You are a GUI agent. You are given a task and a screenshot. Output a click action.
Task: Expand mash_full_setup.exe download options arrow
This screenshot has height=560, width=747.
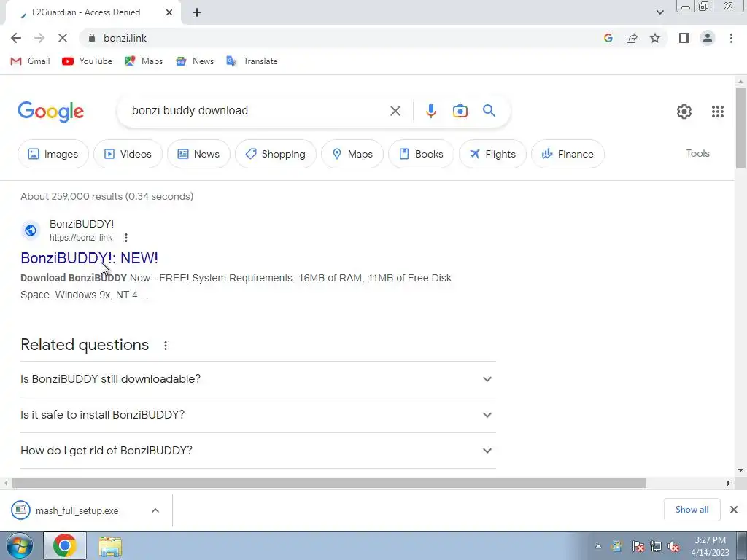(x=155, y=510)
